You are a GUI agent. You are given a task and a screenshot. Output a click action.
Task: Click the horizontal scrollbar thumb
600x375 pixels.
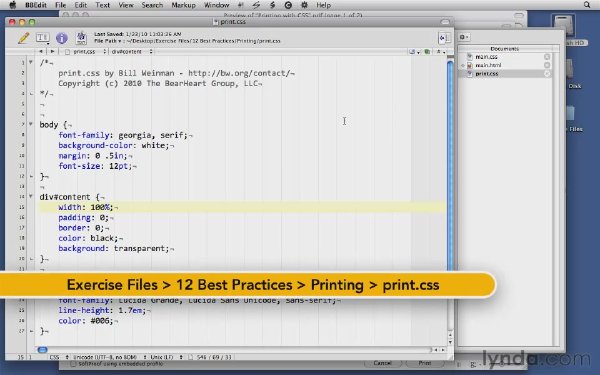coord(42,349)
